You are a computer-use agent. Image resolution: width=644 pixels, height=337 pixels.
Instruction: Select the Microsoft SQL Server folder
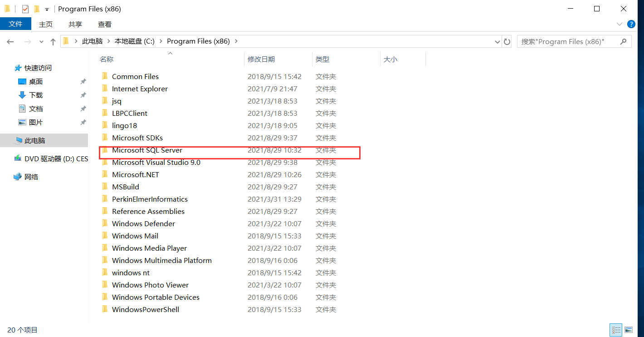(x=147, y=150)
